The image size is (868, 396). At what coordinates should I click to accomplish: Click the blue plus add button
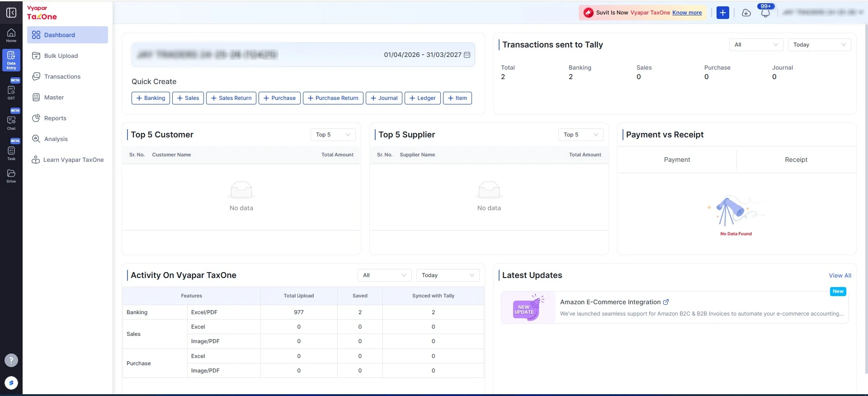pyautogui.click(x=723, y=13)
